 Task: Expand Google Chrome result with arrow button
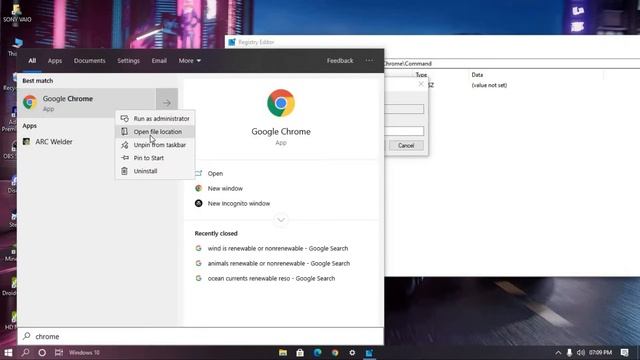tap(167, 103)
